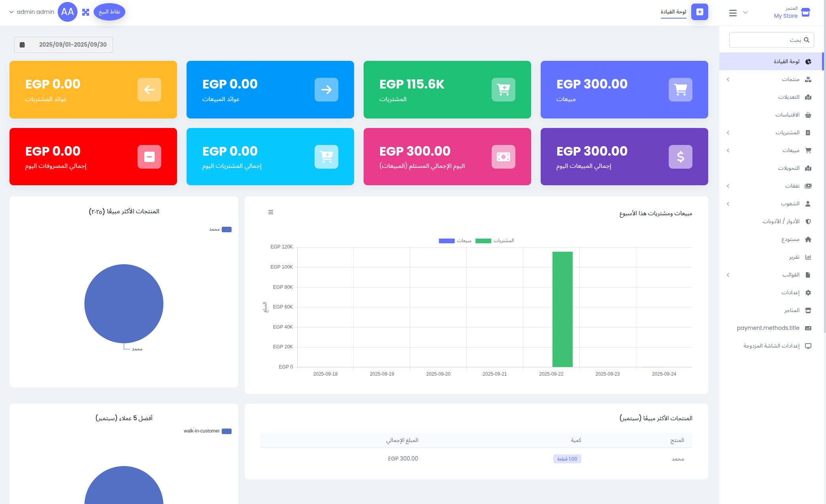Open the fullscreen toggle icon in top bar
Viewport: 826px width, 504px height.
click(x=85, y=12)
